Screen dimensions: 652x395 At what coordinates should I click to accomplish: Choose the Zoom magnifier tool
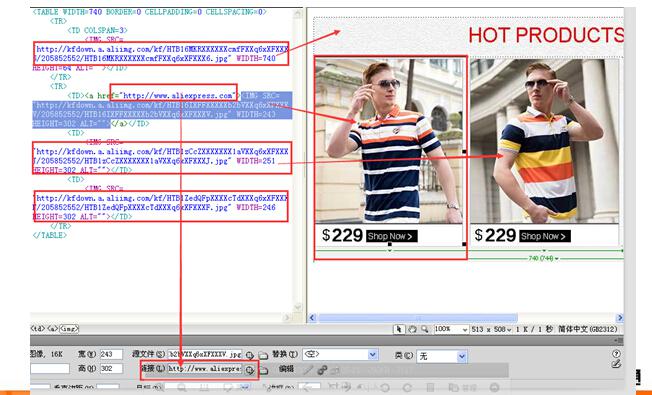[425, 329]
